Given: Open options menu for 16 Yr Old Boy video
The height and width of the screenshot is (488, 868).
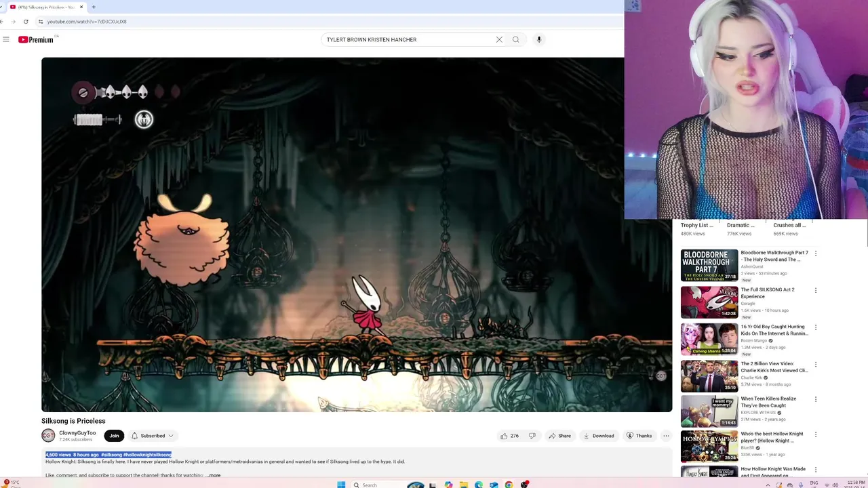Looking at the screenshot, I should [815, 327].
